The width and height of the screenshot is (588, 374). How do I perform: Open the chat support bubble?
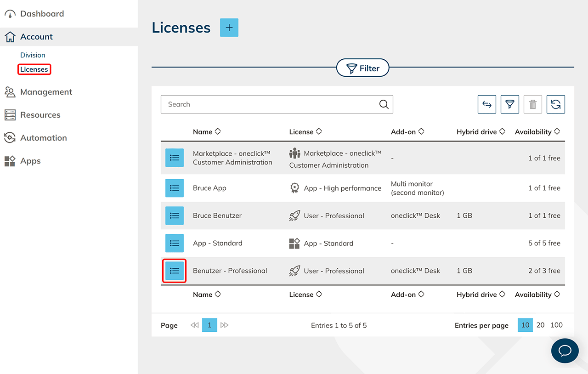coord(565,351)
